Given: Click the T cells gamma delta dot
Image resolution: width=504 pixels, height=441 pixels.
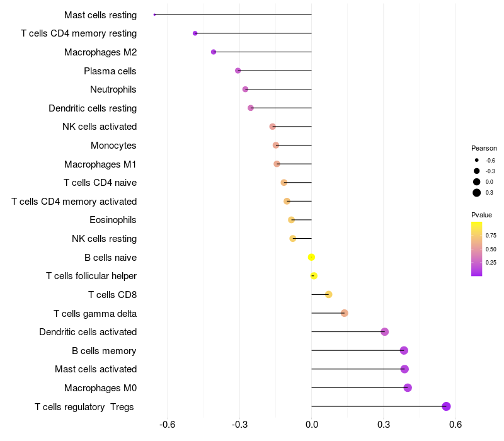Looking at the screenshot, I should point(345,313).
